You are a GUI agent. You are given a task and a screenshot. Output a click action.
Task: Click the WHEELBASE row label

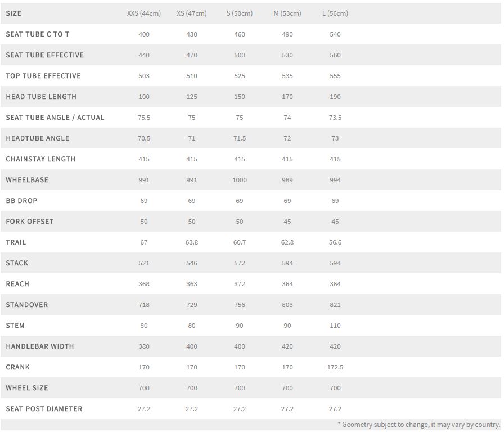click(x=27, y=180)
